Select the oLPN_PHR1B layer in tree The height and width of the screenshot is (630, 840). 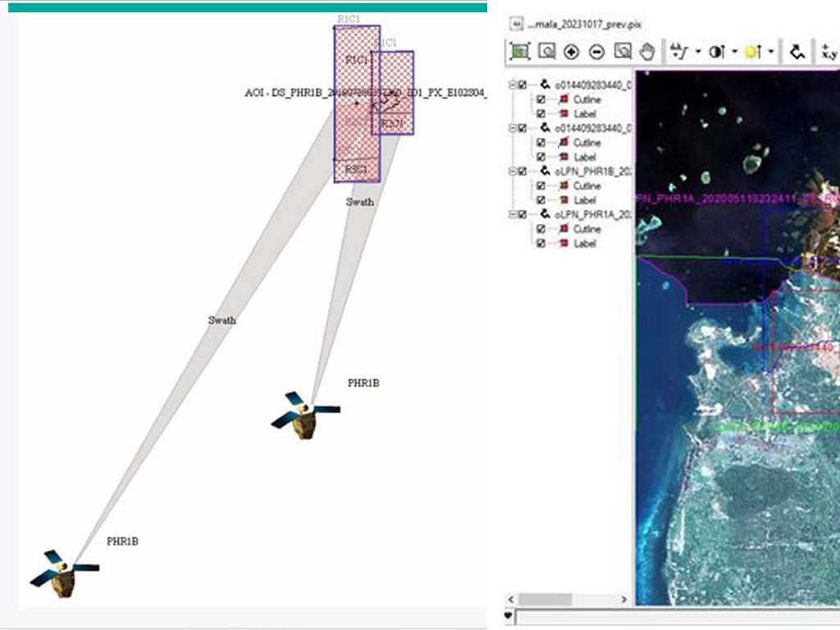pyautogui.click(x=594, y=171)
